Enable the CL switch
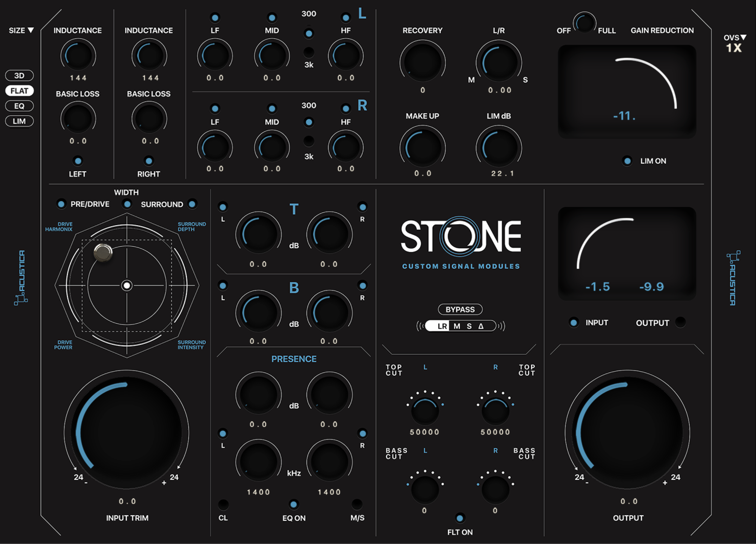The height and width of the screenshot is (544, 756). (x=223, y=504)
